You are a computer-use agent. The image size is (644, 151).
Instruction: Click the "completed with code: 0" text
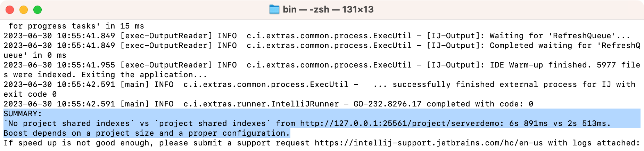click(480, 104)
